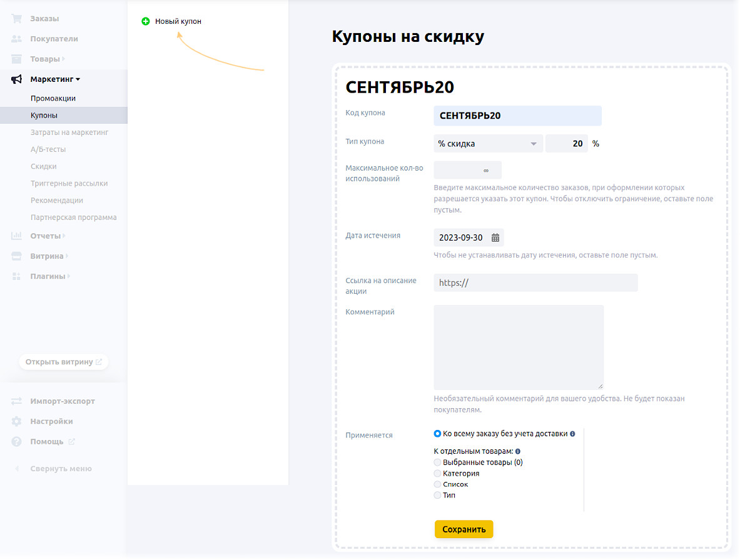
Task: Open 'Промоакции' in Marketing submenu
Action: [53, 99]
